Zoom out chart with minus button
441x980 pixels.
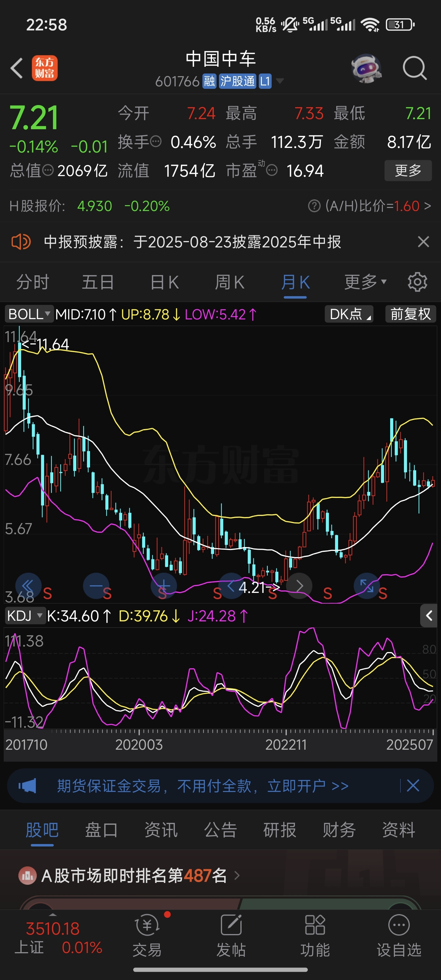96,586
